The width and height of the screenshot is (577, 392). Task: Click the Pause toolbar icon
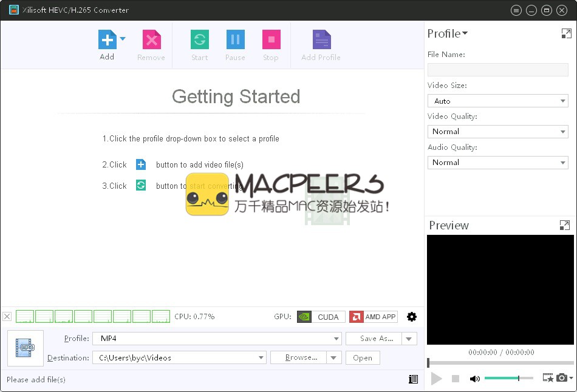[235, 39]
